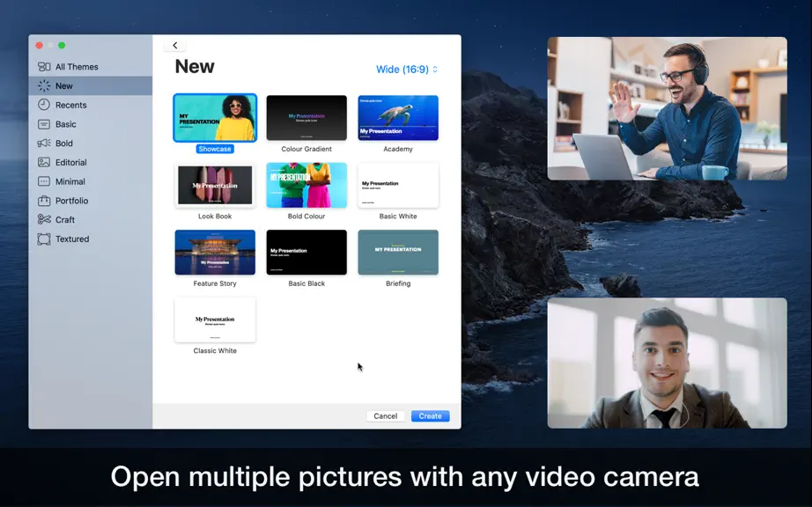
Task: Select the Craft scissors icon
Action: click(44, 220)
